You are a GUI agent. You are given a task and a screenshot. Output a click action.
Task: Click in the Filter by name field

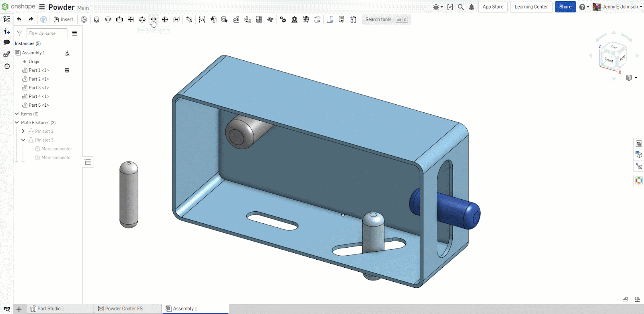pyautogui.click(x=47, y=33)
